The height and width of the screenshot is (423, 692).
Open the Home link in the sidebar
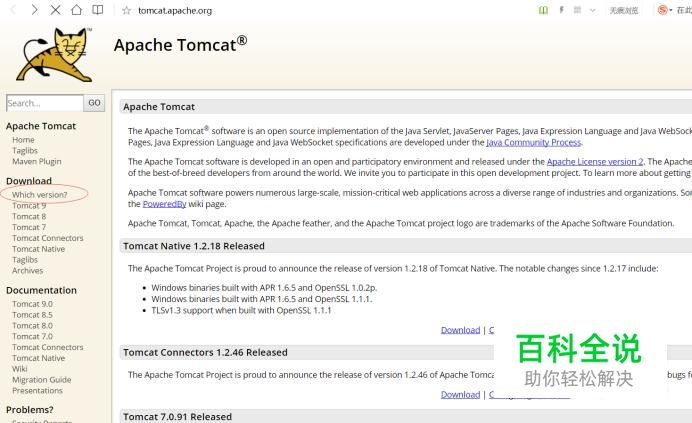click(x=23, y=140)
